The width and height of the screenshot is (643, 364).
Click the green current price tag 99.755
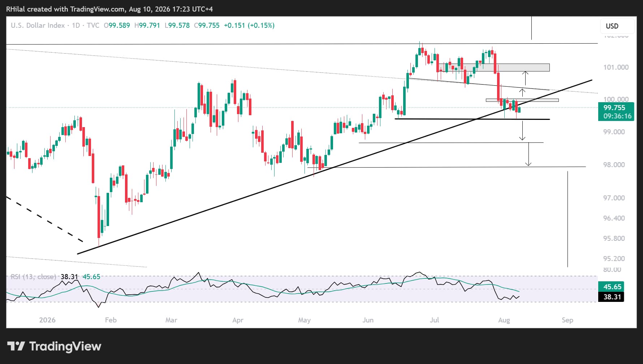click(616, 108)
